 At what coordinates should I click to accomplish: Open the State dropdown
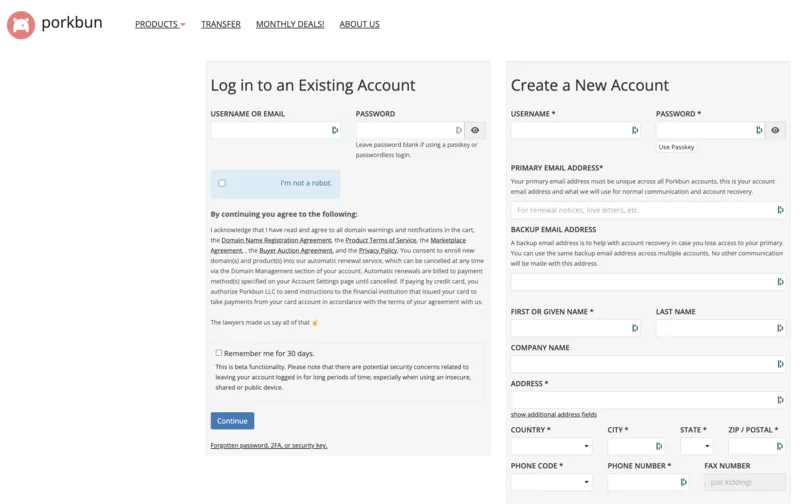[x=696, y=446]
